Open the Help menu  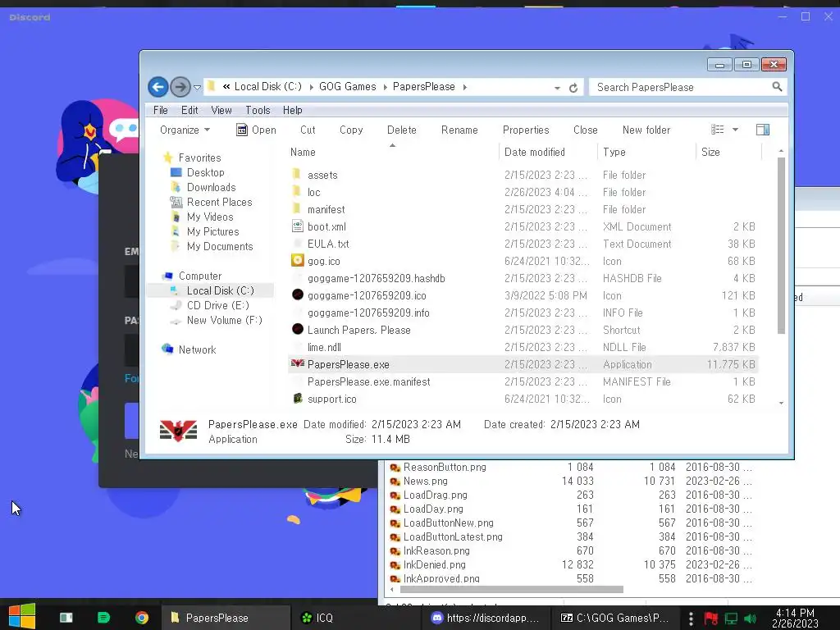293,111
